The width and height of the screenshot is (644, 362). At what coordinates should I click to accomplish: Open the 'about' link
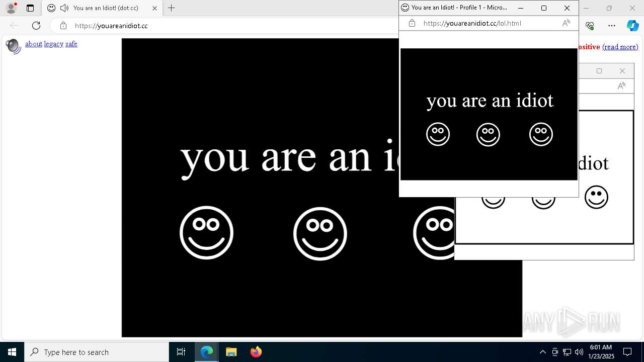pos(34,44)
